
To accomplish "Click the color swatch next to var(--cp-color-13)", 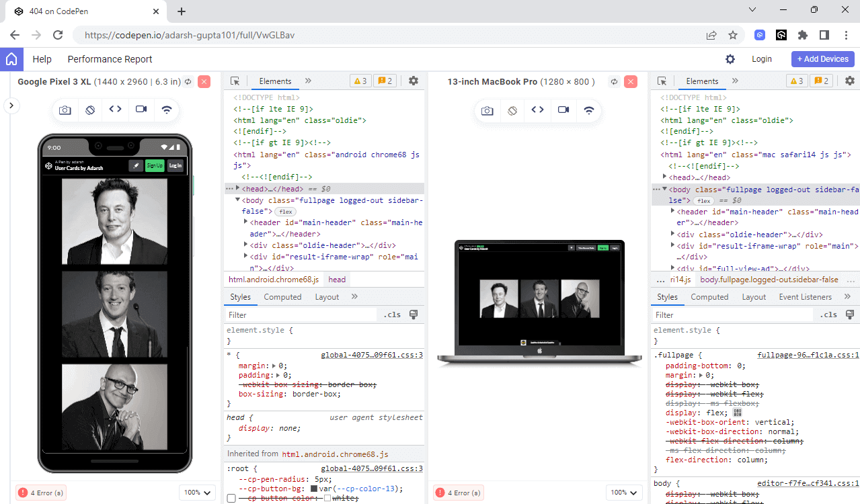I will coord(313,489).
